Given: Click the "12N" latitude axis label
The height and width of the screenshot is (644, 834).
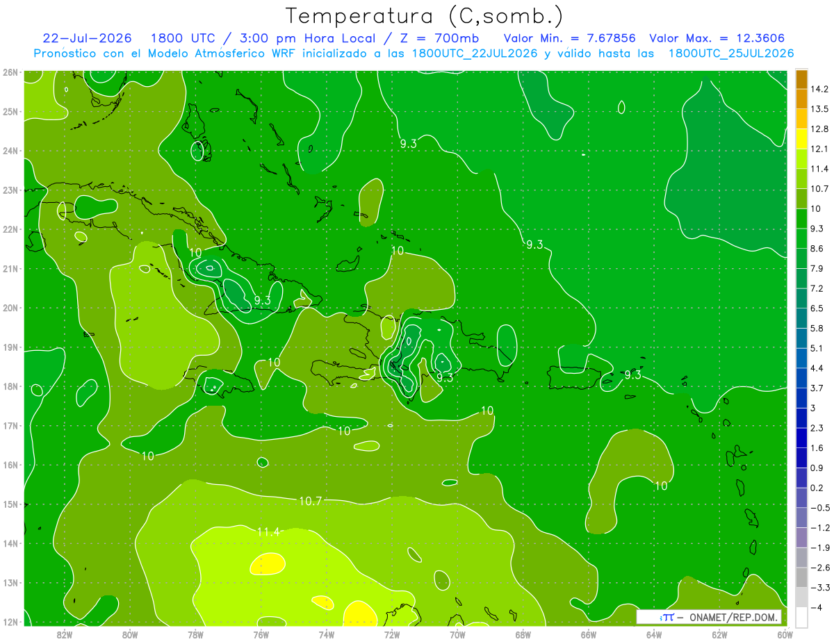Looking at the screenshot, I should (x=10, y=622).
